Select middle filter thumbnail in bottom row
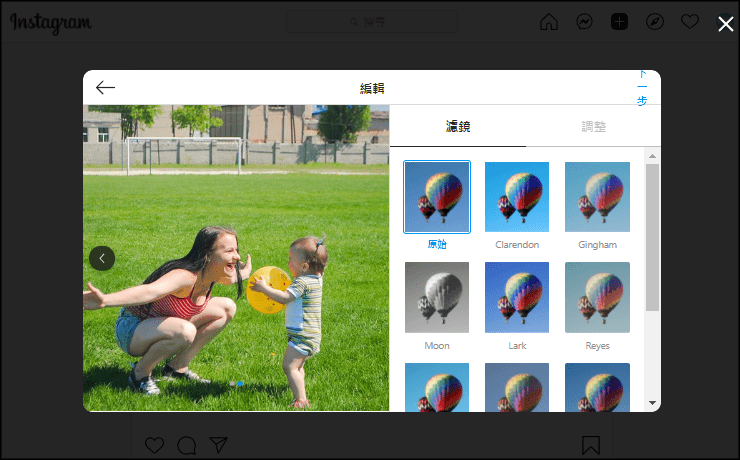 517,387
